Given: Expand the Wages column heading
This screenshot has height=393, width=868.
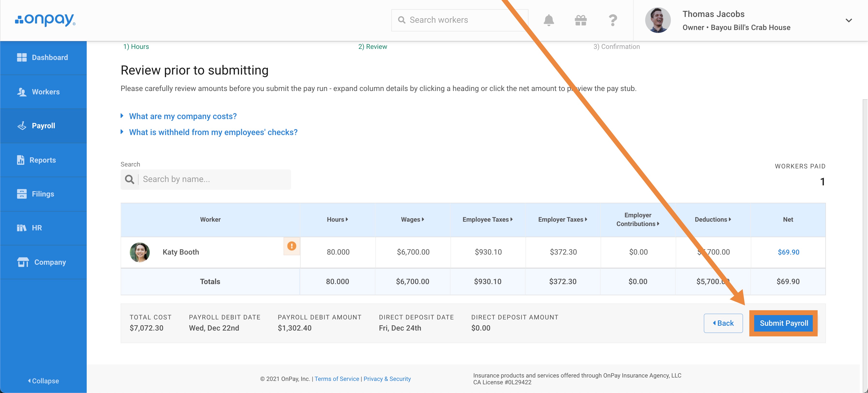Looking at the screenshot, I should [x=412, y=219].
